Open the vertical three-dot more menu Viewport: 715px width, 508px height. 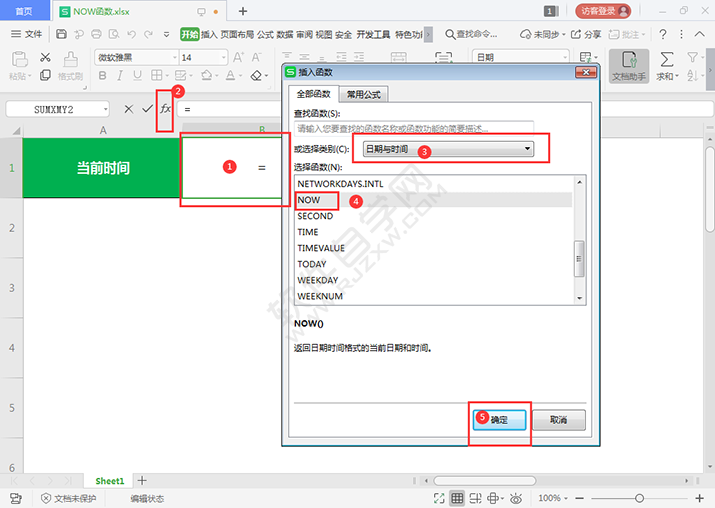click(681, 34)
